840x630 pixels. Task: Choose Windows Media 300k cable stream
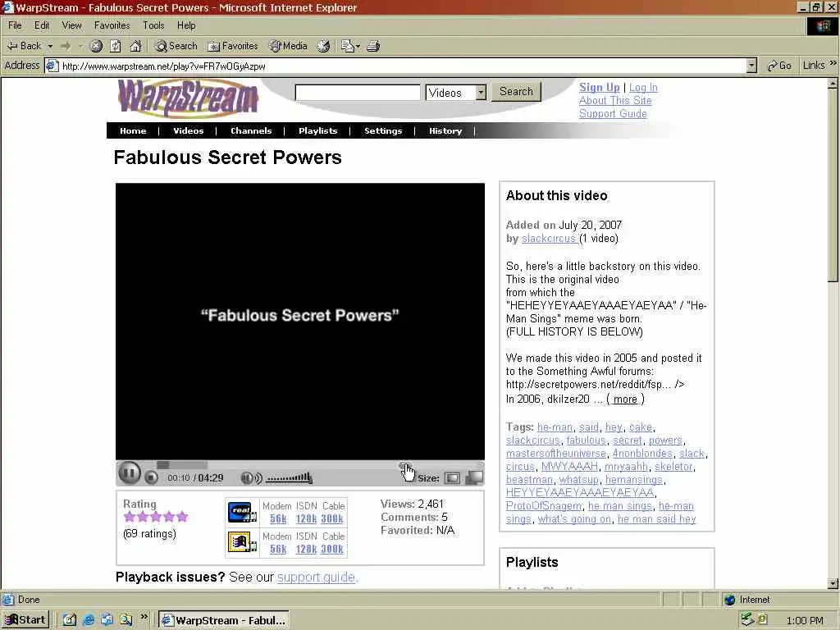(x=332, y=549)
